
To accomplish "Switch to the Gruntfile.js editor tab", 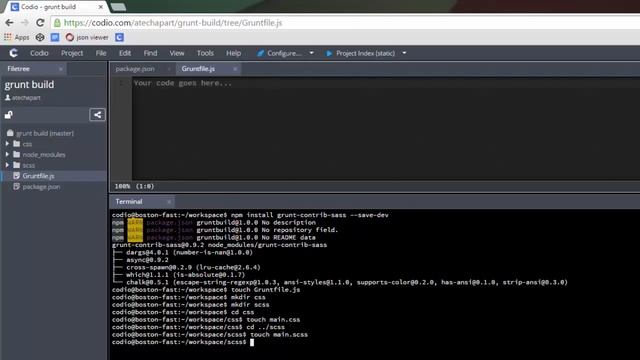I will pyautogui.click(x=198, y=69).
